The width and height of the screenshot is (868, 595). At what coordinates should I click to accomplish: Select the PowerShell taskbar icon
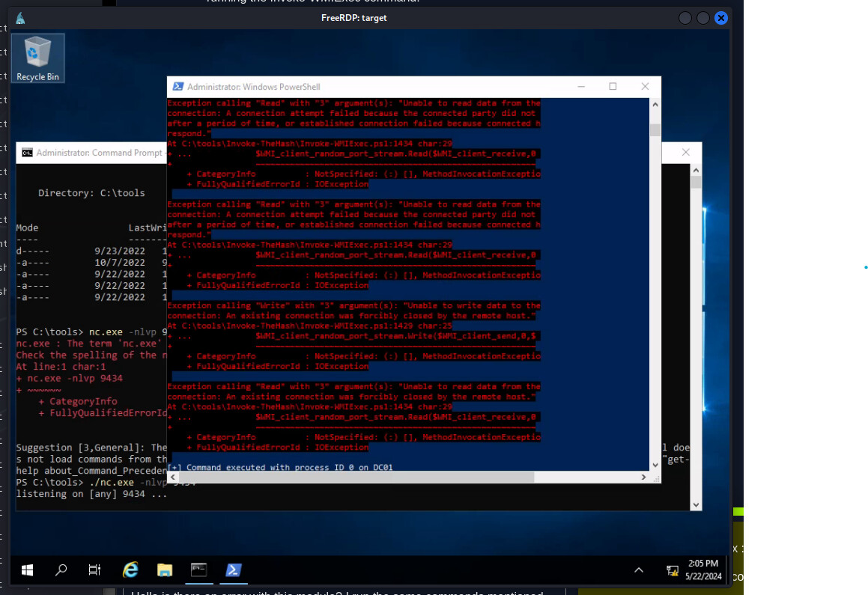point(233,570)
